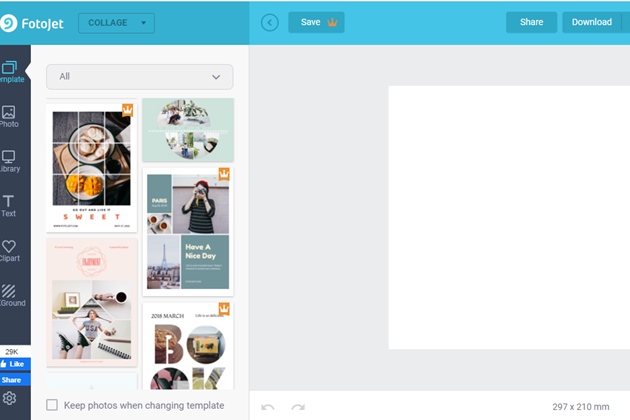The height and width of the screenshot is (420, 630).
Task: Click the Download button
Action: pyautogui.click(x=591, y=22)
